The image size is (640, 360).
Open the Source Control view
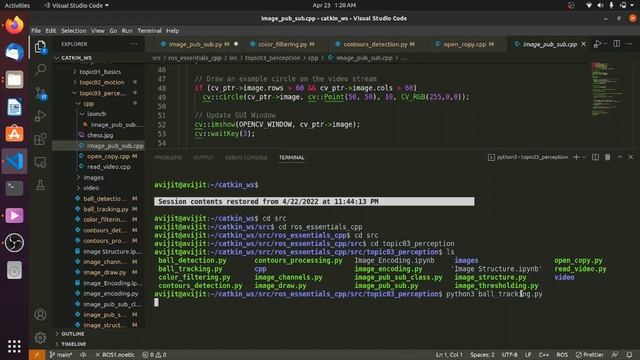[40, 93]
